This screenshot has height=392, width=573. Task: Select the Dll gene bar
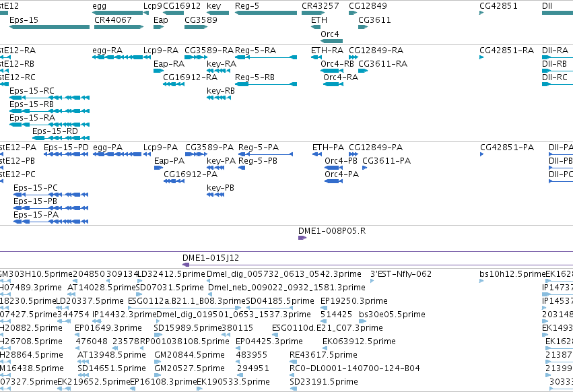(x=558, y=13)
